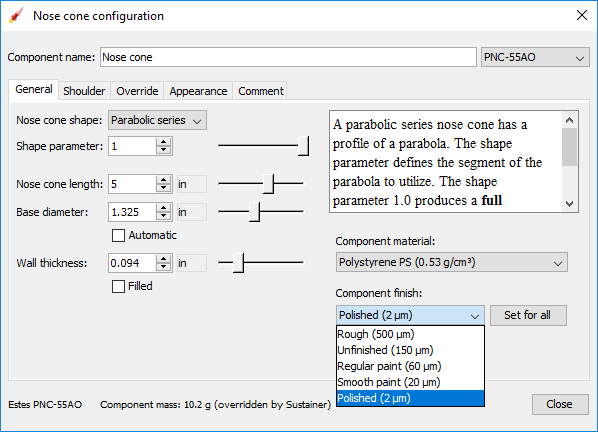Click the Wall thickness value field
This screenshot has width=598, height=432.
click(132, 263)
